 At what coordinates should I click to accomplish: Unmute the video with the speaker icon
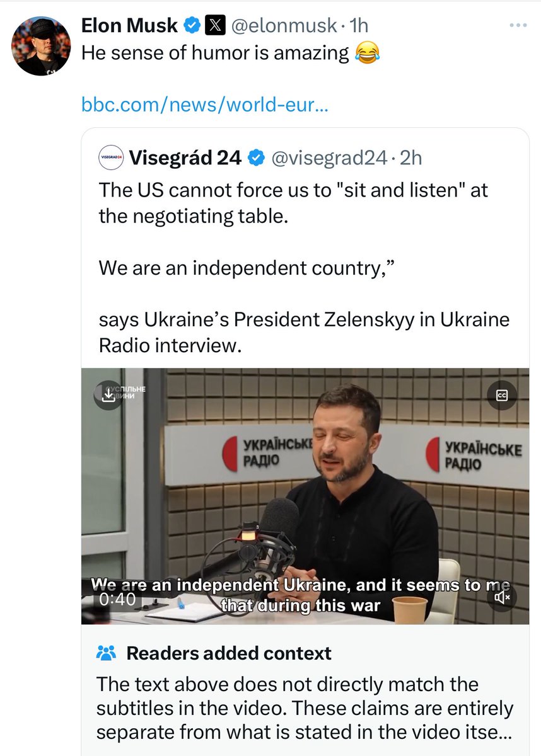pyautogui.click(x=503, y=597)
